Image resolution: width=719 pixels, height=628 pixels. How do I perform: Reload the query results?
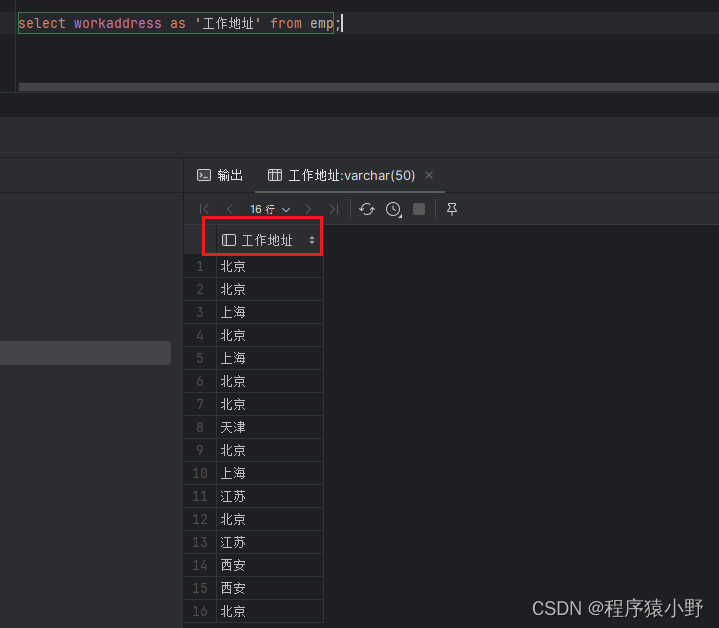coord(367,209)
